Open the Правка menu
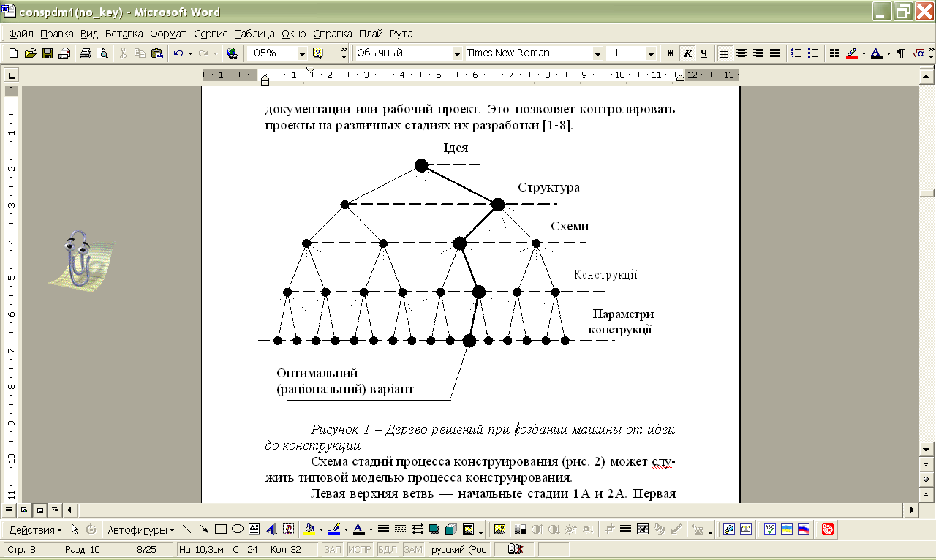 click(x=56, y=34)
